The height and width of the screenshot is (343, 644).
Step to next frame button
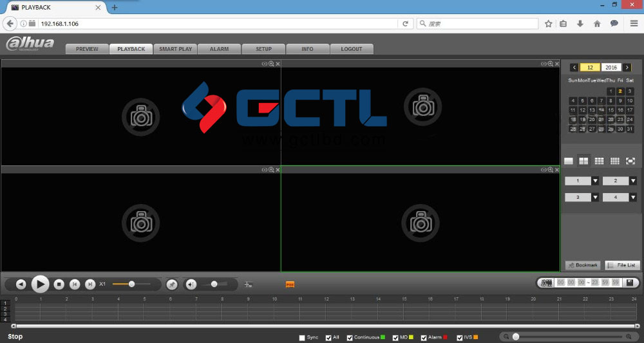click(90, 284)
